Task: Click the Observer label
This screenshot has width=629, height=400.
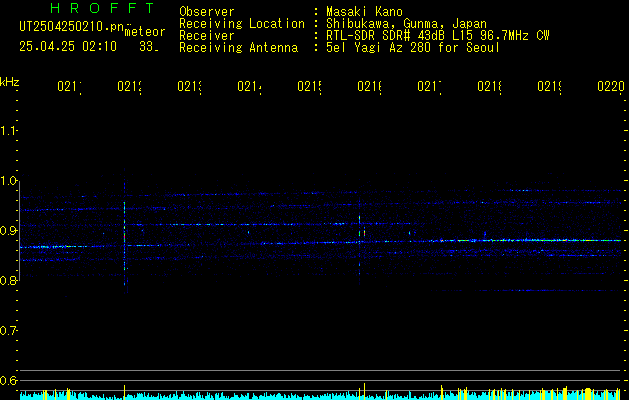Action: click(207, 12)
